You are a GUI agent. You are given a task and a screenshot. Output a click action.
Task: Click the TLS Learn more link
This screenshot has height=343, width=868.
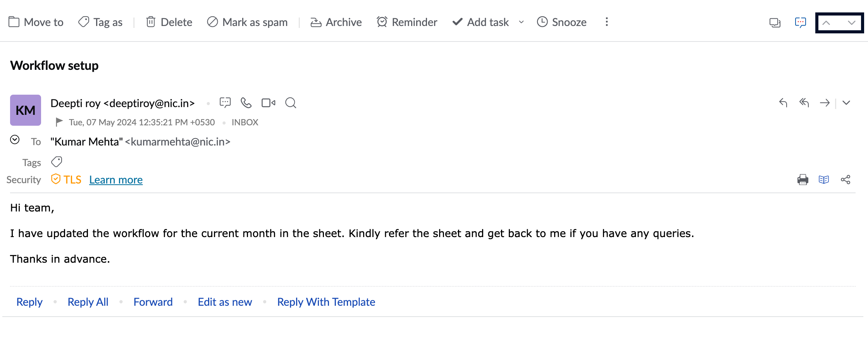pos(116,180)
